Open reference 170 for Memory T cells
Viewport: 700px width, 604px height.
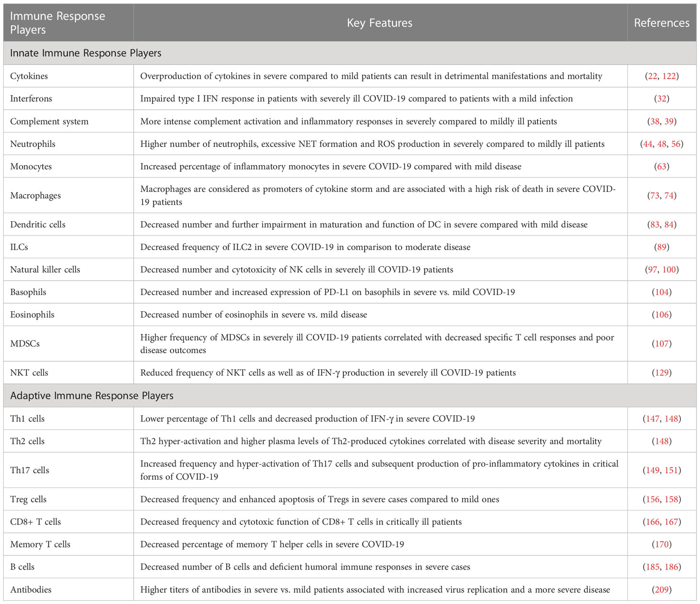pyautogui.click(x=662, y=545)
